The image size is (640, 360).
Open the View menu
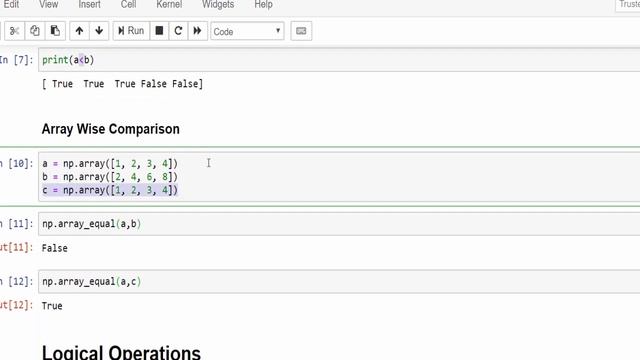coord(49,5)
